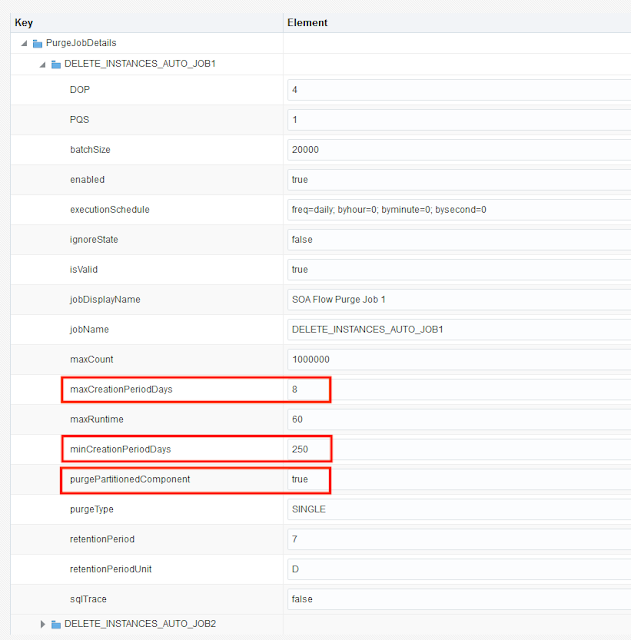Click the jobName value field
Image resolution: width=631 pixels, height=640 pixels.
(459, 329)
